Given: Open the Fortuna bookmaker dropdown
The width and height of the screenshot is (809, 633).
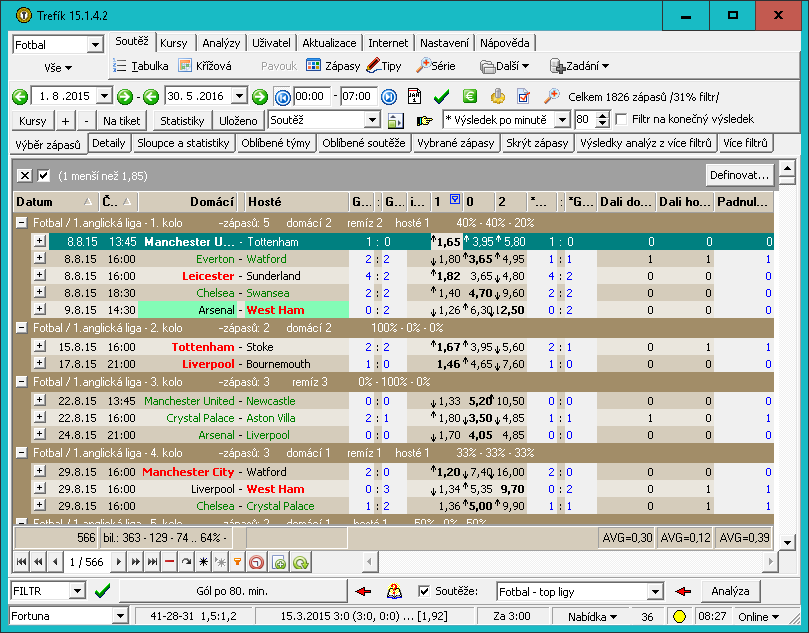Looking at the screenshot, I should click(x=120, y=616).
